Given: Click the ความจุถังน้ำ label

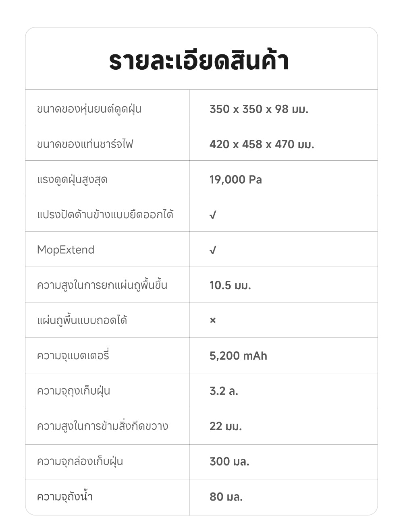Looking at the screenshot, I should pyautogui.click(x=65, y=497).
